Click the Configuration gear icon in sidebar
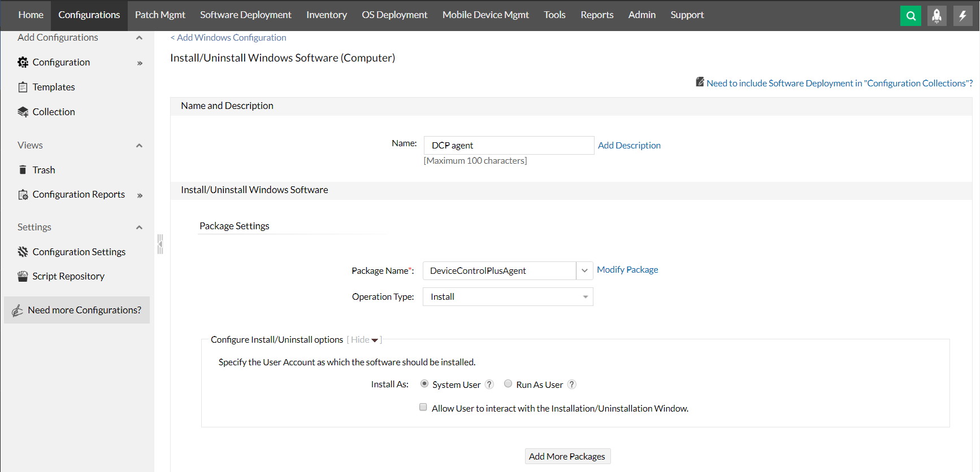 (23, 62)
